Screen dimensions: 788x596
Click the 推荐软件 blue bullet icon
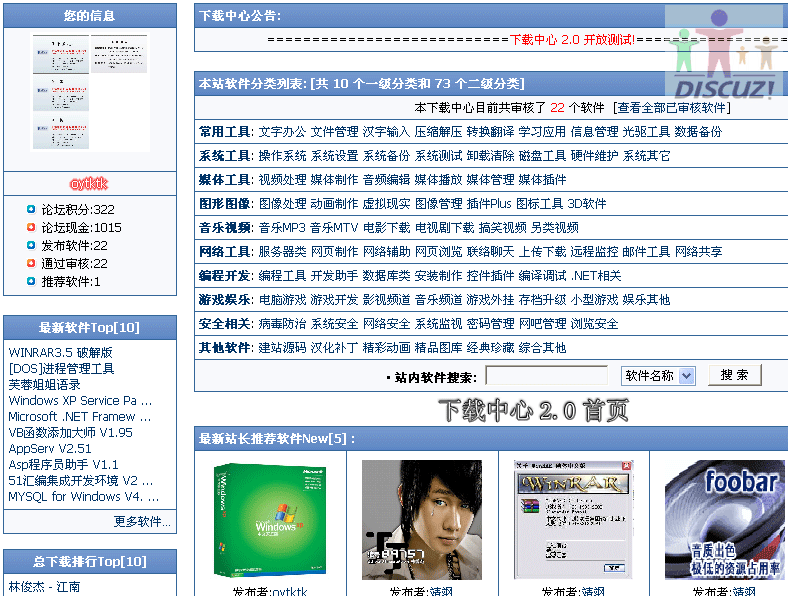tap(31, 281)
